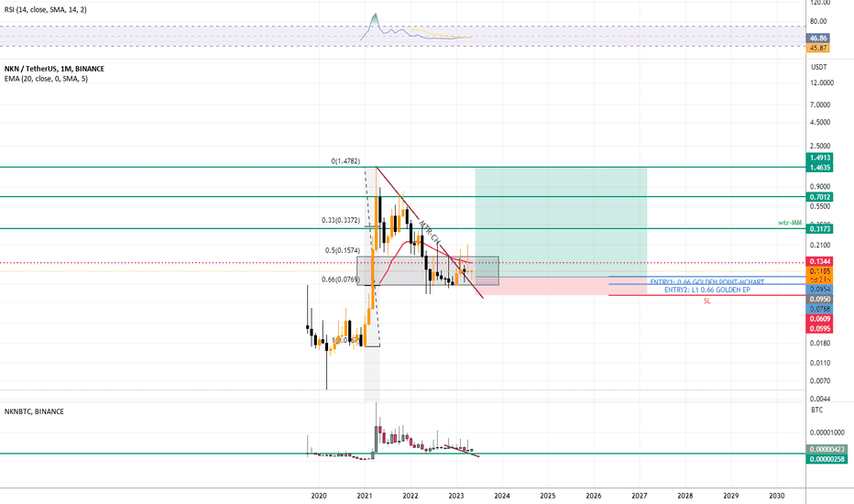Click the 2027 label on time axis

coord(640,496)
